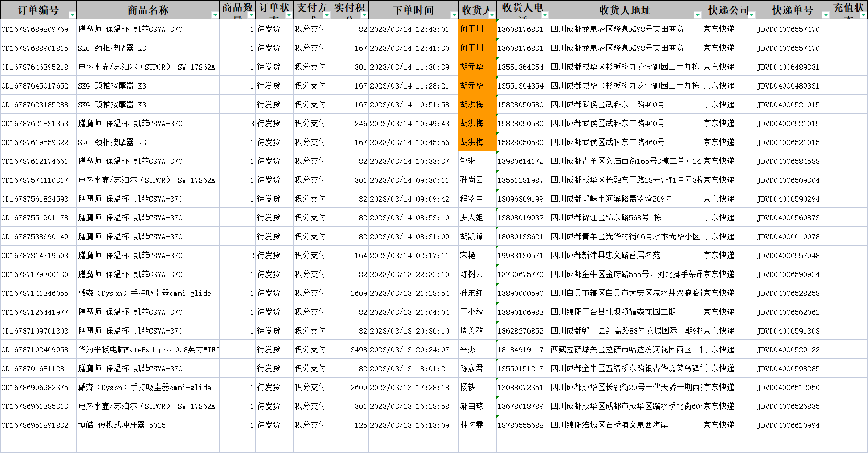Viewport: 868px width, 453px height.
Task: Select the 收货人地址 header cell
Action: (x=625, y=10)
